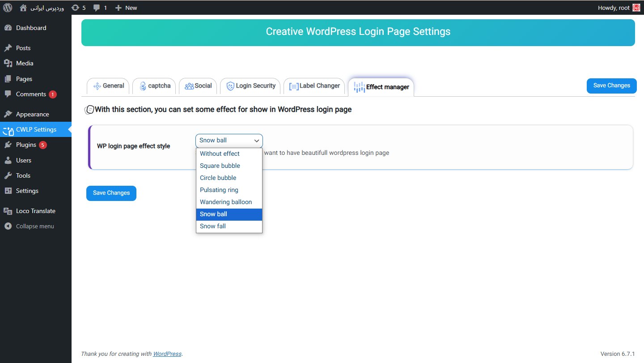
Task: Click the Plugins plug icon with badge 5
Action: coord(9,145)
